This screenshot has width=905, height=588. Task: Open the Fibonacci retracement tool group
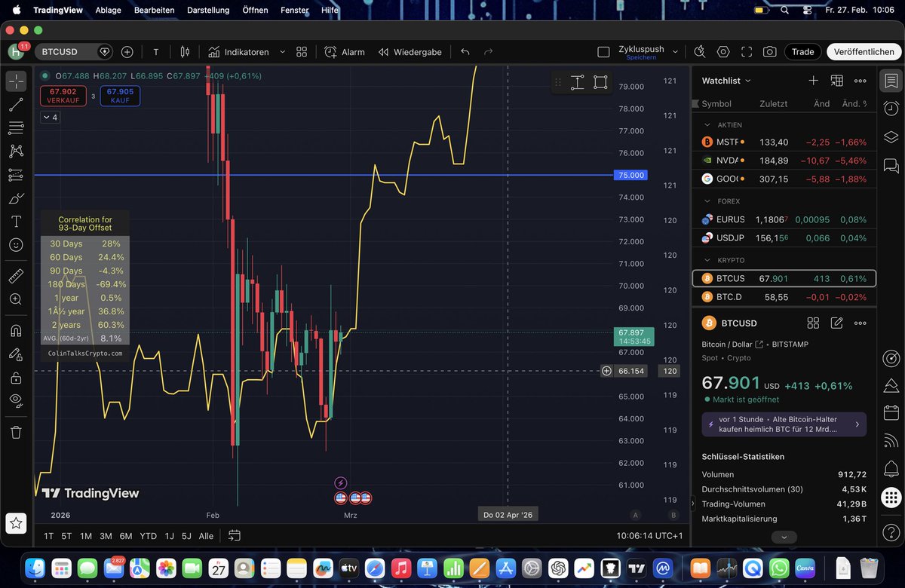point(16,128)
